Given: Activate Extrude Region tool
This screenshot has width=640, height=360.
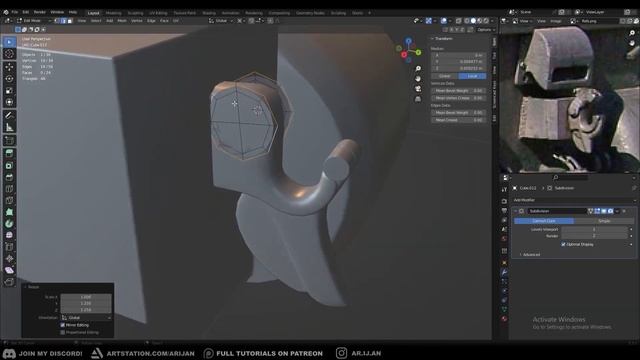Looking at the screenshot, I should [x=9, y=153].
